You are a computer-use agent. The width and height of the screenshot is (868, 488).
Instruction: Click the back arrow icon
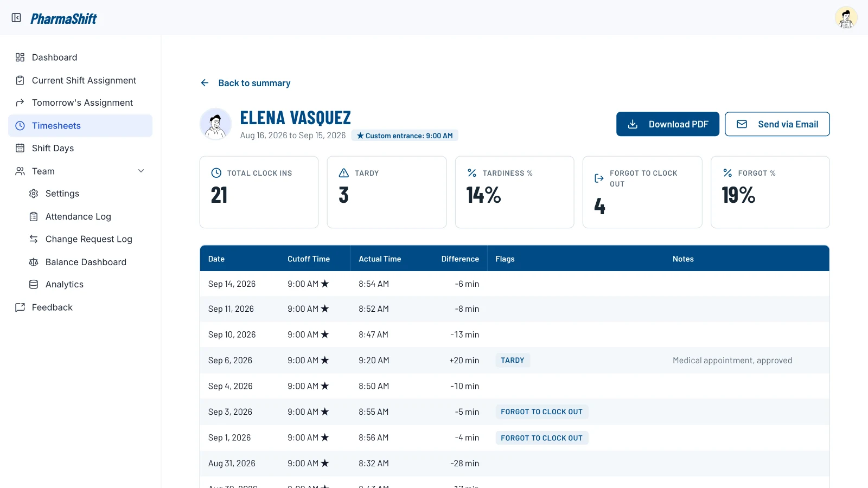(x=205, y=83)
